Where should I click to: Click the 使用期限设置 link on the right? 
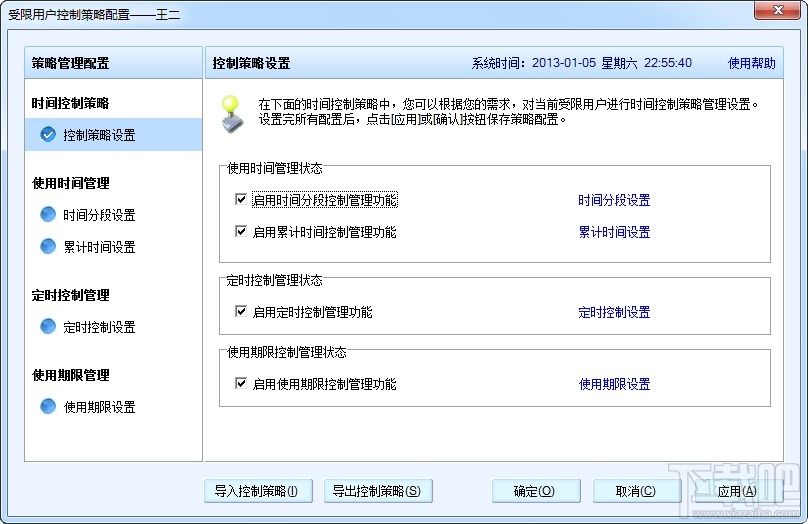coord(614,384)
